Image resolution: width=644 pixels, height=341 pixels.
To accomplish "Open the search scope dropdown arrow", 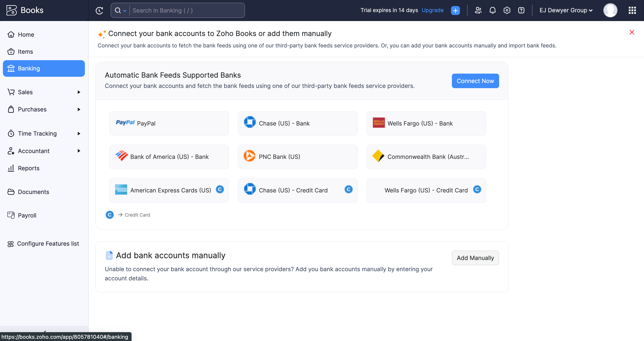I will pyautogui.click(x=125, y=11).
